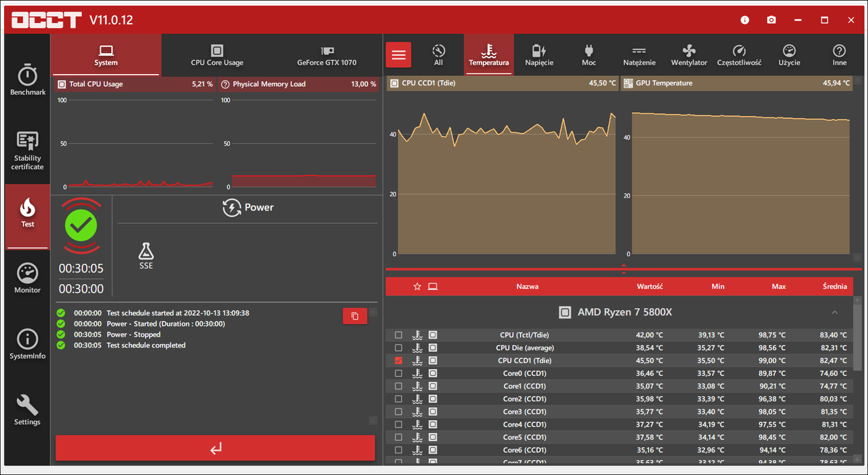Open Settings wrench in sidebar

(27, 410)
